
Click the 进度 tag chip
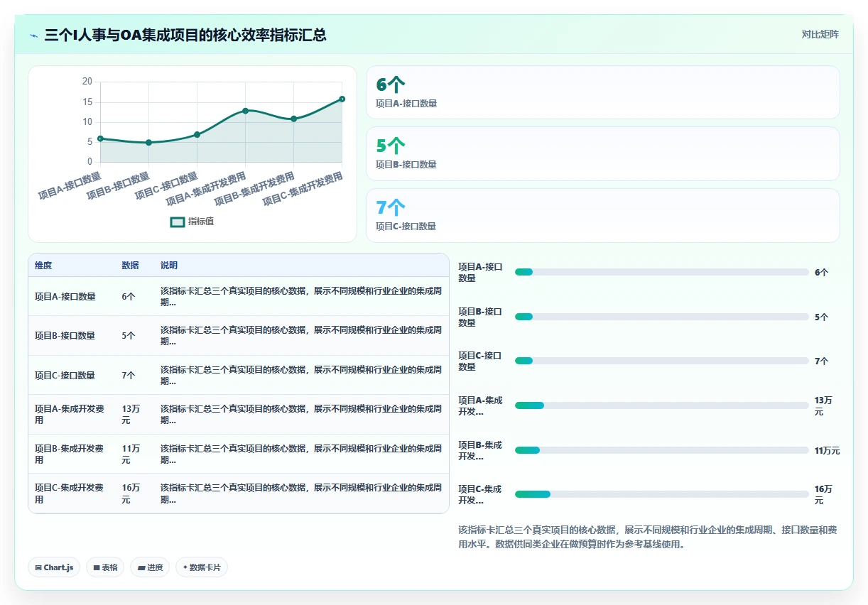(150, 567)
